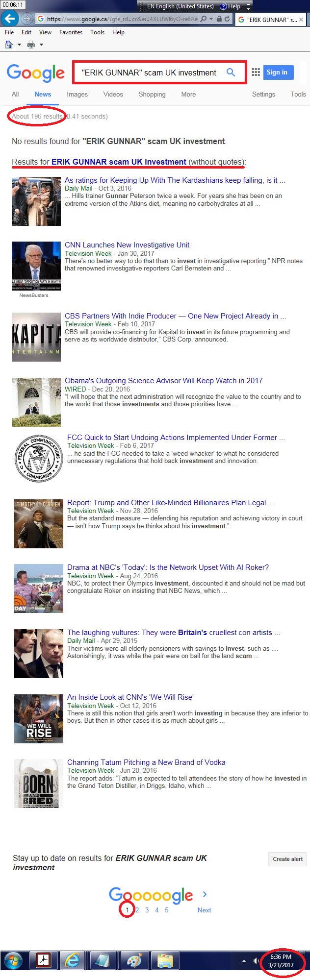The width and height of the screenshot is (310, 980).
Task: Open the Channing Tatum vodka article thumbnail
Action: 39,784
